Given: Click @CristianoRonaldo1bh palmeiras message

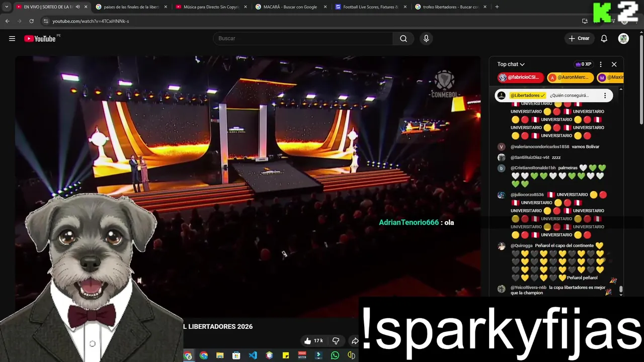Looking at the screenshot, I should click(558, 176).
